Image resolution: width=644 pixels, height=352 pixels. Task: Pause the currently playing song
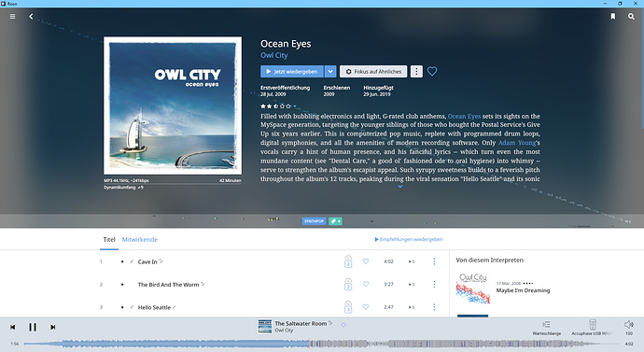click(33, 327)
